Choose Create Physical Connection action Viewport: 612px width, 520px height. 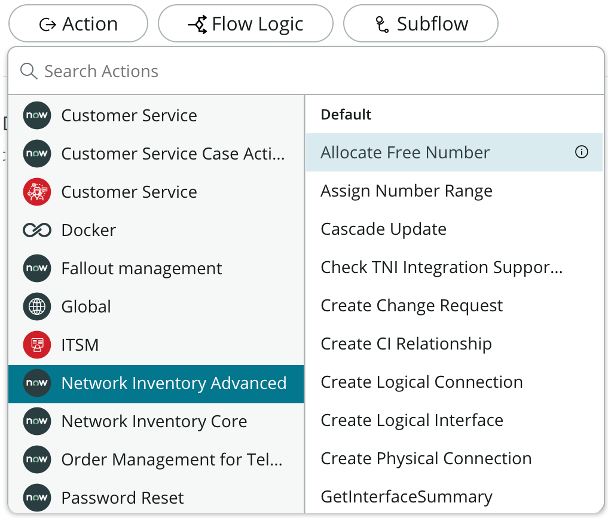click(454, 458)
